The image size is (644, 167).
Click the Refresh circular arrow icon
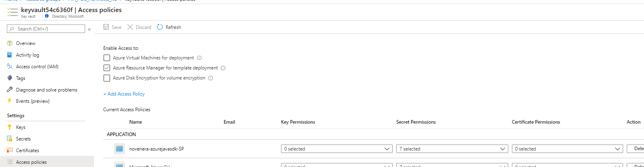[160, 27]
